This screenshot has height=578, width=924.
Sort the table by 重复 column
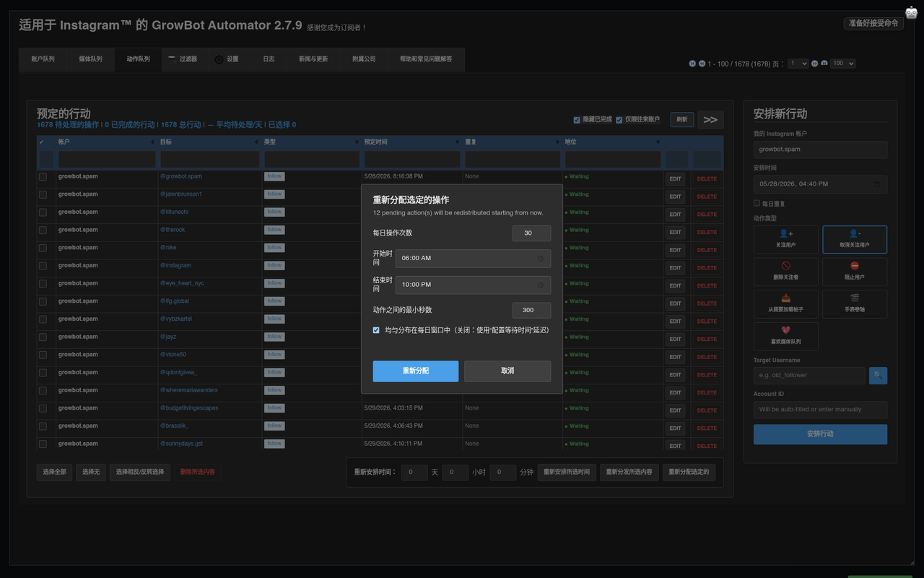click(513, 142)
